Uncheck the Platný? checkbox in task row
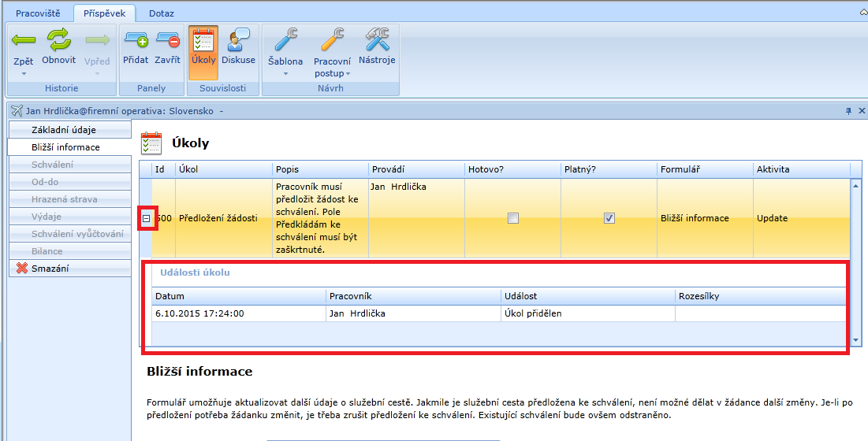 609,218
